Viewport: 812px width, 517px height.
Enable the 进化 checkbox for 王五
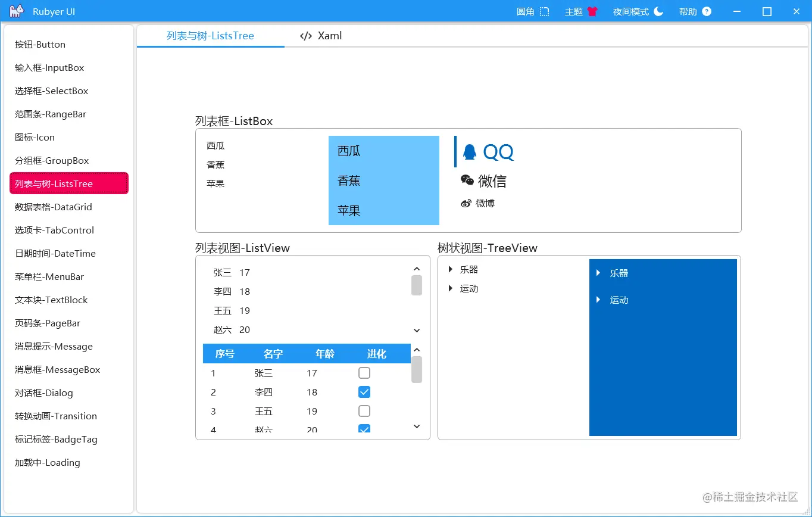[x=364, y=411]
